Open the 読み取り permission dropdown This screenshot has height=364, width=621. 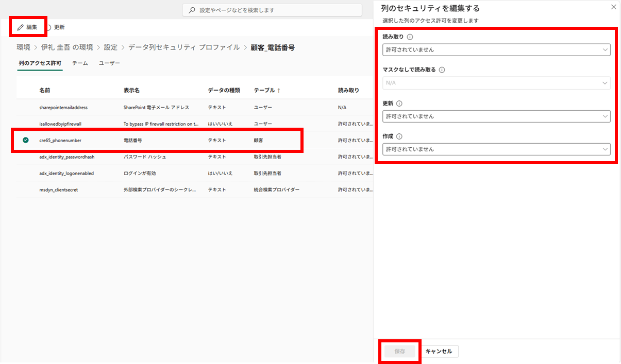tap(496, 50)
